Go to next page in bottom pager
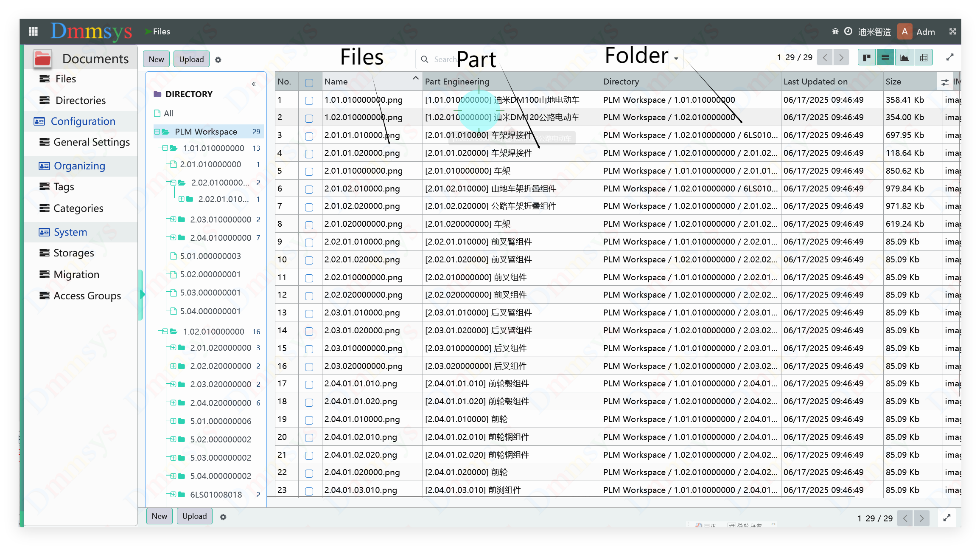Screen dimensions: 980x546 921,518
